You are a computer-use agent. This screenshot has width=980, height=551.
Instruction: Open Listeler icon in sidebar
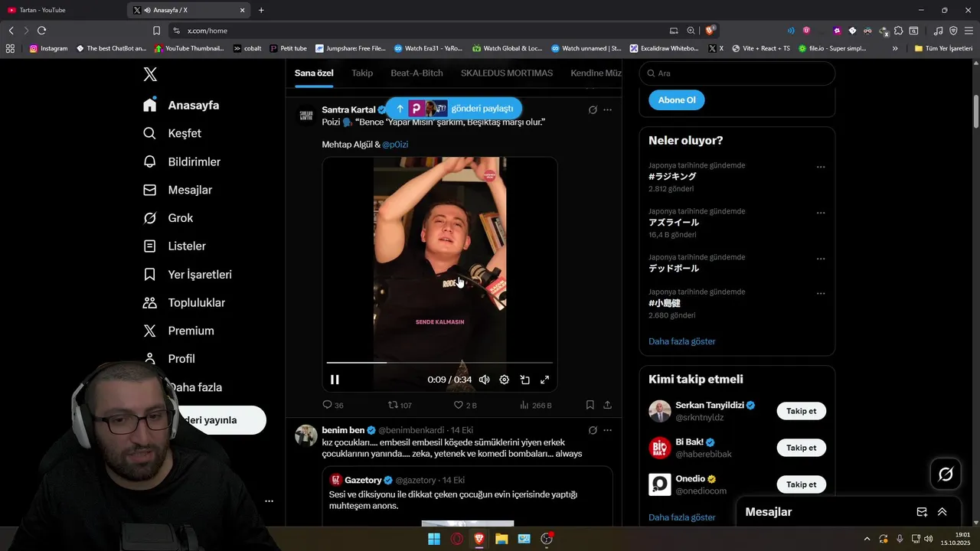point(150,246)
